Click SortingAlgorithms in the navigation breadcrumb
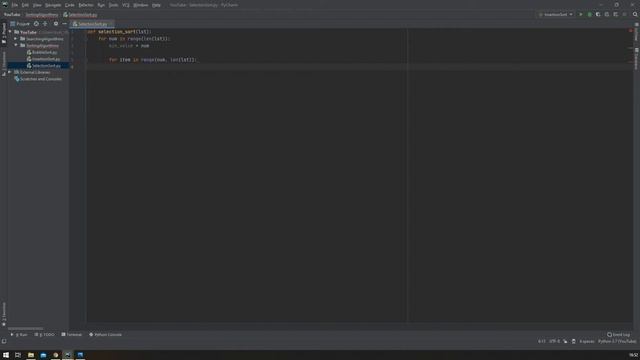 click(x=42, y=15)
